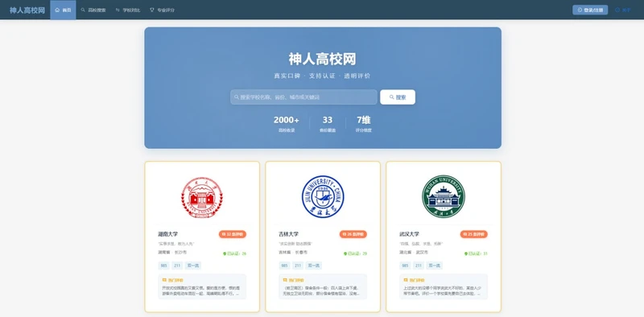Click the 985 tag on 武汉大学 card
This screenshot has width=644, height=317.
pos(406,266)
